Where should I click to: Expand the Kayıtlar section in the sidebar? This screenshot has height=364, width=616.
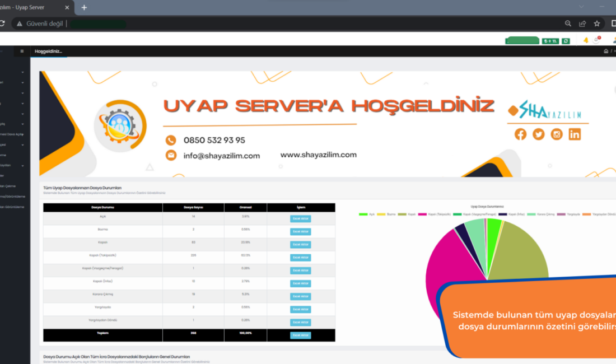[22, 166]
